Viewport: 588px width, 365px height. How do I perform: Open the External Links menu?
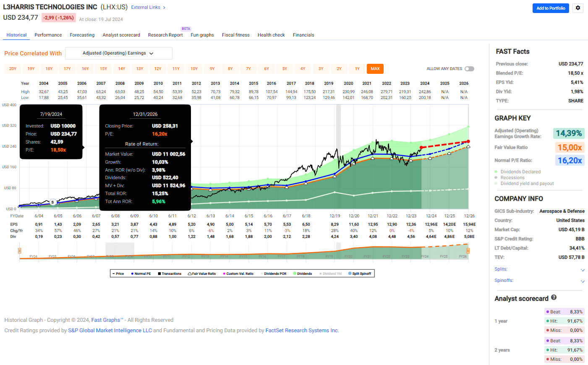tap(148, 8)
